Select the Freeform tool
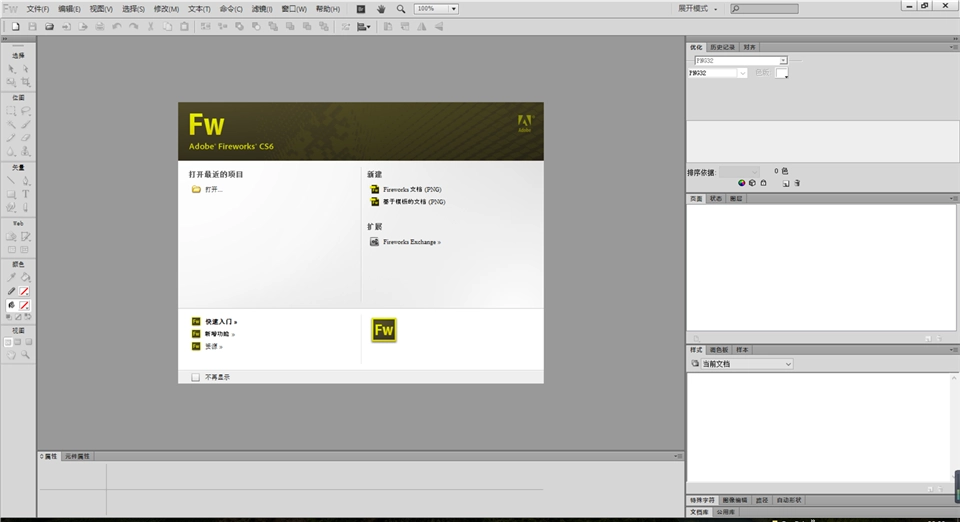 point(12,208)
